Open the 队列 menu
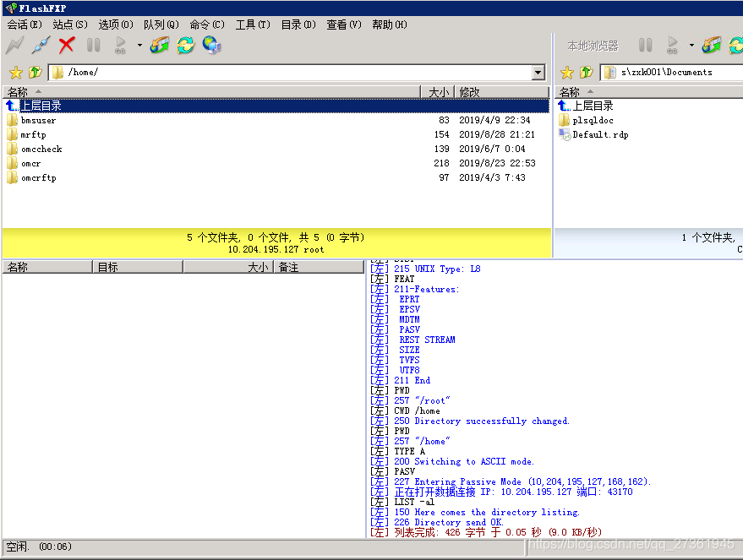This screenshot has height=560, width=743. 161,24
